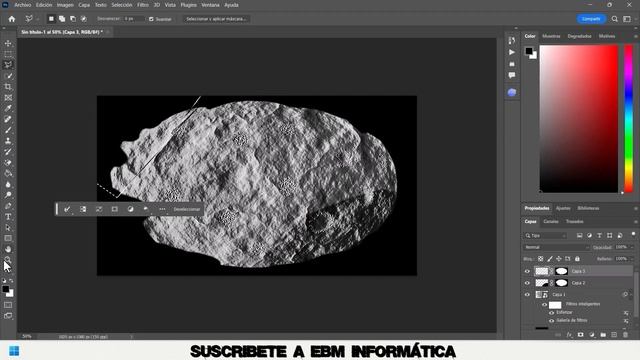Open the search magnifier icon top right

615,19
